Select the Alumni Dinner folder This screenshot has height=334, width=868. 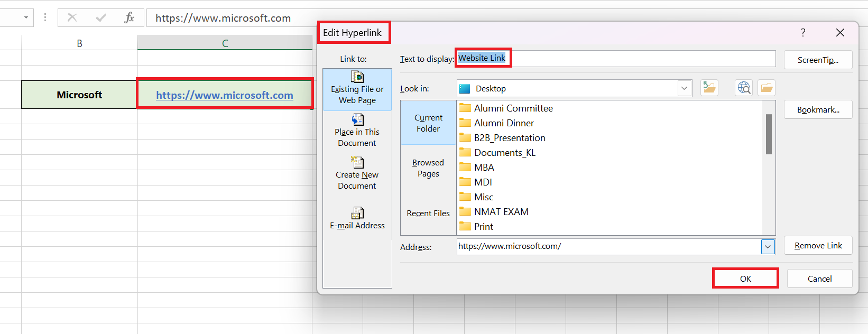(x=496, y=123)
